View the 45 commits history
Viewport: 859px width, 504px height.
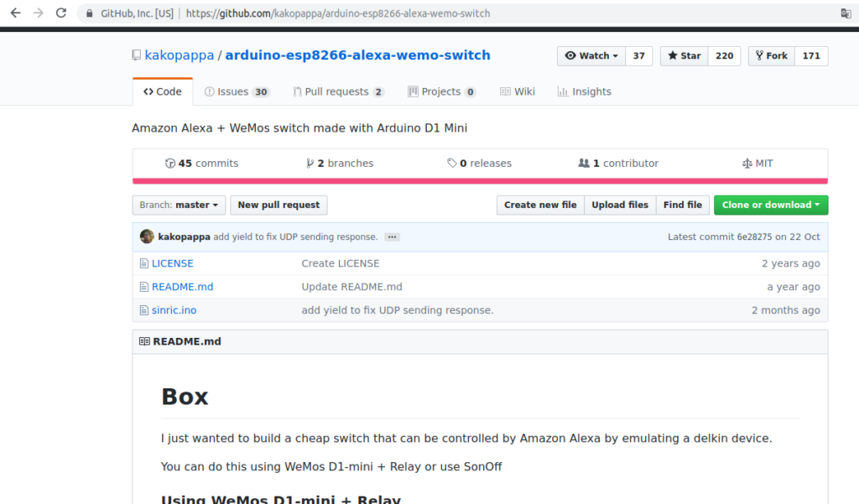tap(201, 164)
